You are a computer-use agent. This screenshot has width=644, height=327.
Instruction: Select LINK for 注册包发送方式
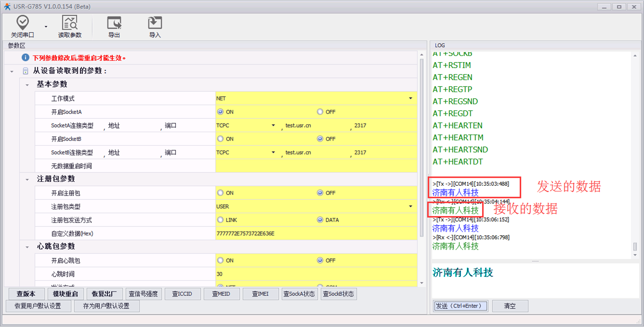pos(220,220)
